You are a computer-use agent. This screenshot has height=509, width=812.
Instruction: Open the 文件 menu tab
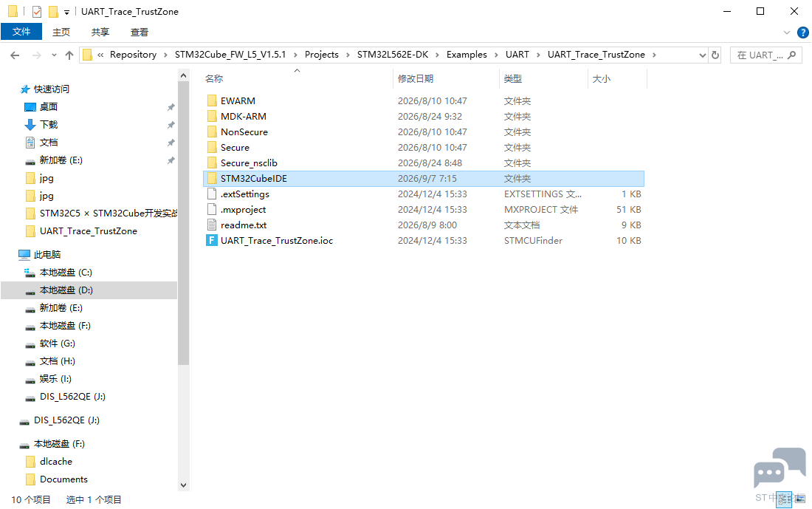pyautogui.click(x=21, y=32)
